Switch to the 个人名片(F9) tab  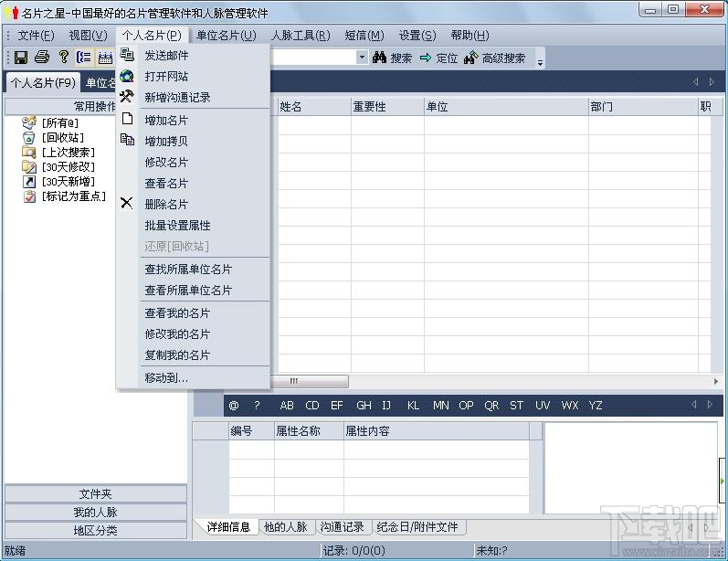pyautogui.click(x=43, y=82)
